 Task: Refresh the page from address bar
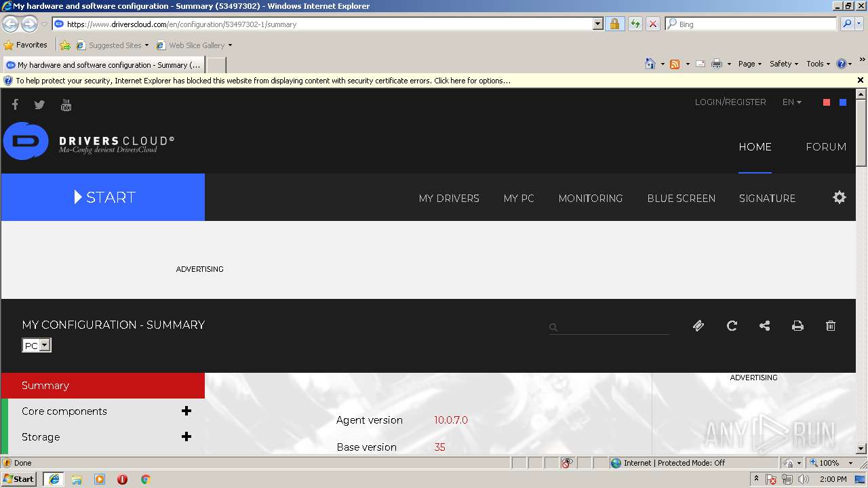(635, 24)
